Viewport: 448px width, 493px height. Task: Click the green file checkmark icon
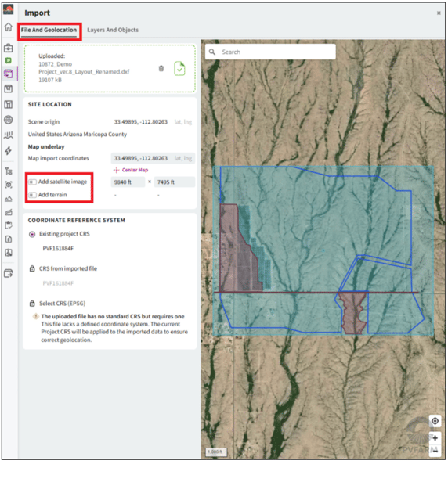coord(179,69)
